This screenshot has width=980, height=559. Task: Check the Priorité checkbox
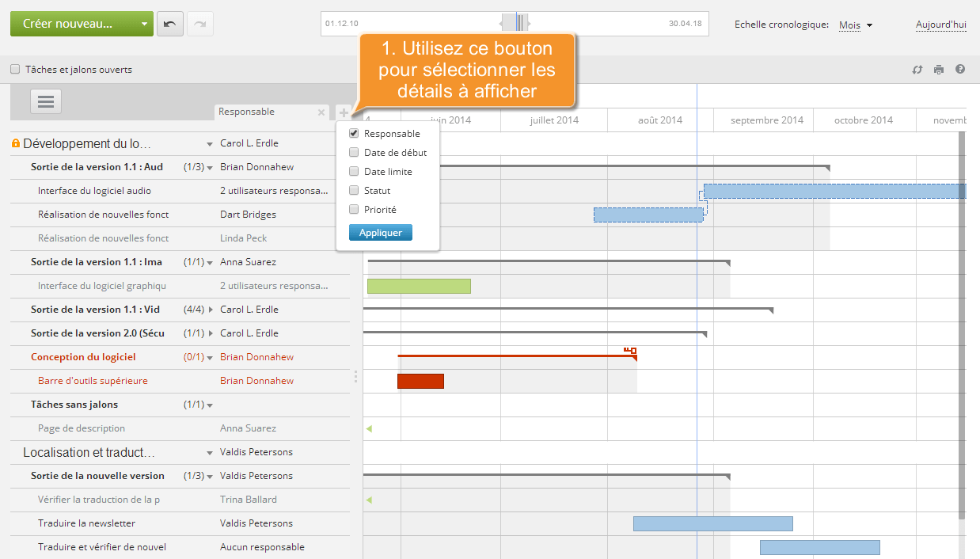(x=354, y=210)
